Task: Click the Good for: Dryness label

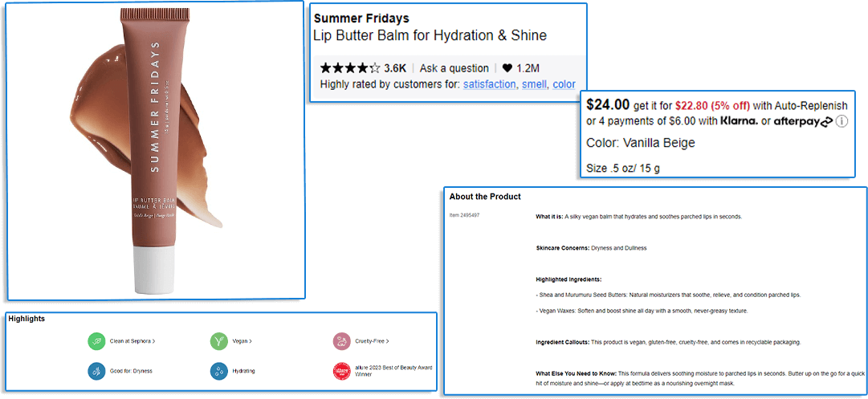Action: 131,371
